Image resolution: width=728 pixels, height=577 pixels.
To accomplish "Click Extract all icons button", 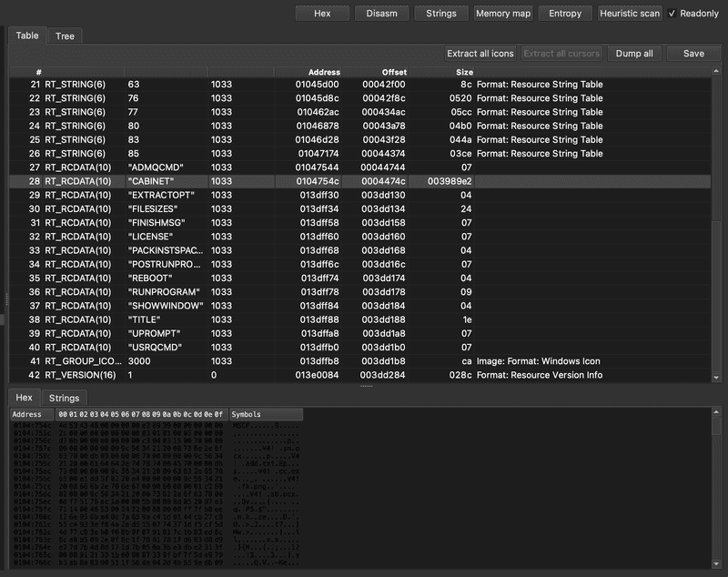I will (x=480, y=54).
